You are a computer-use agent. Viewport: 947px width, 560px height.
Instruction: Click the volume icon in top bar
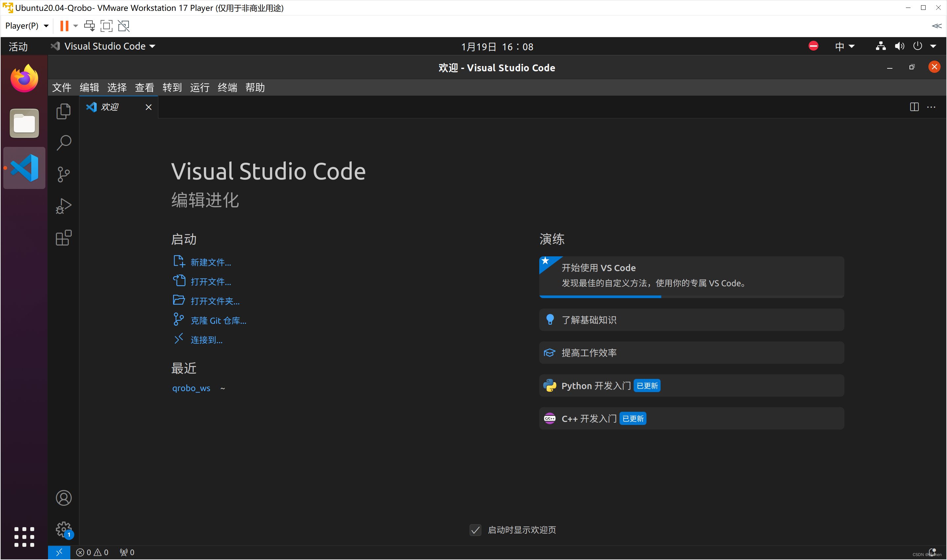point(899,46)
